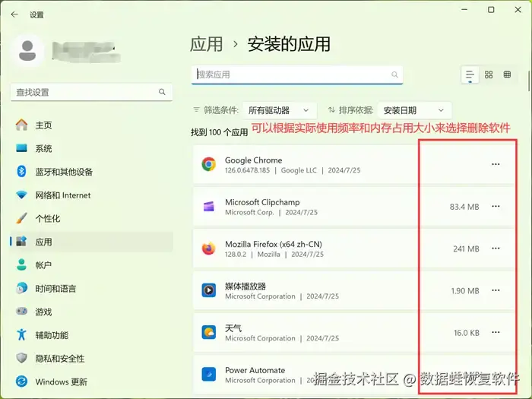Click the Power Automate app icon

209,375
